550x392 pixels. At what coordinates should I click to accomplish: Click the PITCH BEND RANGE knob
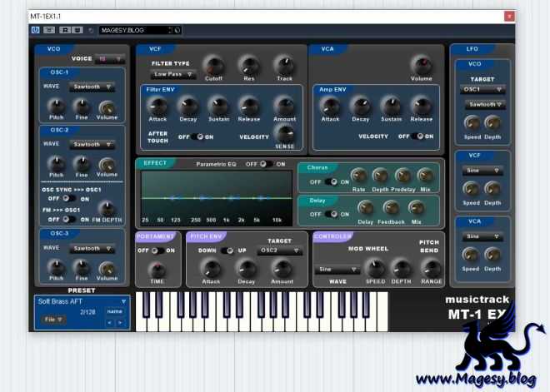pos(432,268)
